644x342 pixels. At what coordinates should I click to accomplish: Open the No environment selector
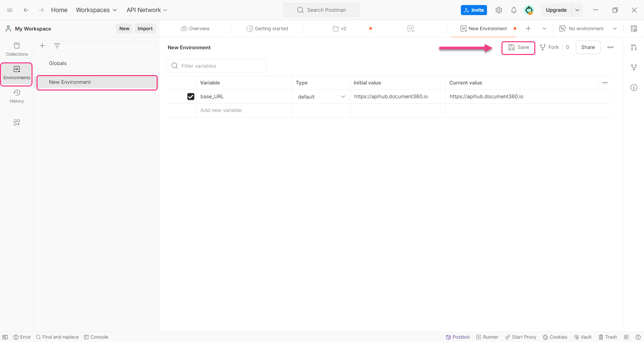[x=588, y=28]
